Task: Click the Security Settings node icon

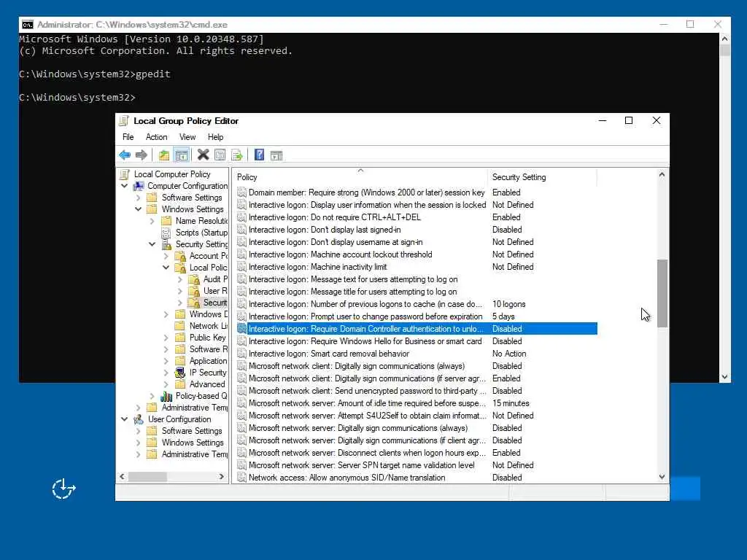Action: point(166,244)
